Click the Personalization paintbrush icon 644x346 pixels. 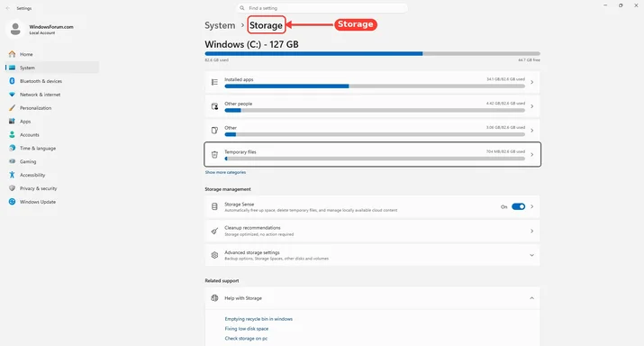pyautogui.click(x=12, y=107)
